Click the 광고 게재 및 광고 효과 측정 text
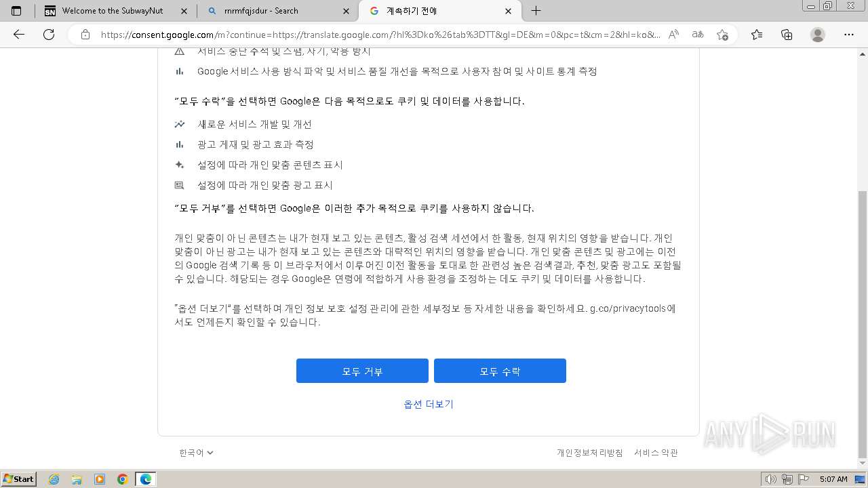Screen dimensions: 868x488 pyautogui.click(x=255, y=144)
